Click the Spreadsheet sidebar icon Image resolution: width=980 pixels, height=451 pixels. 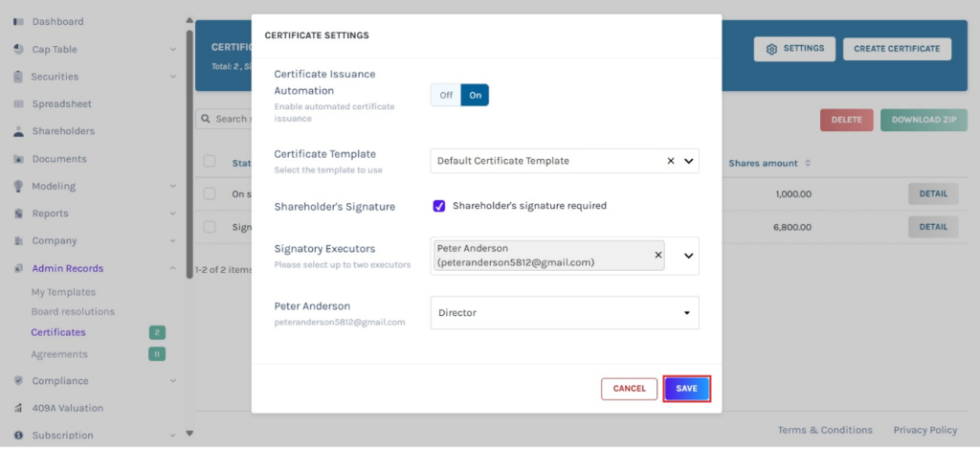coord(18,103)
